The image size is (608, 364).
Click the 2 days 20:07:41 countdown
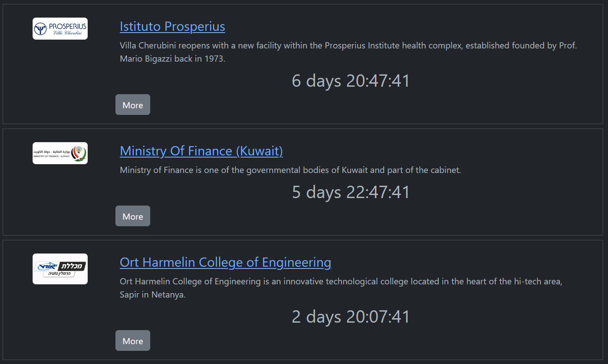pyautogui.click(x=351, y=317)
